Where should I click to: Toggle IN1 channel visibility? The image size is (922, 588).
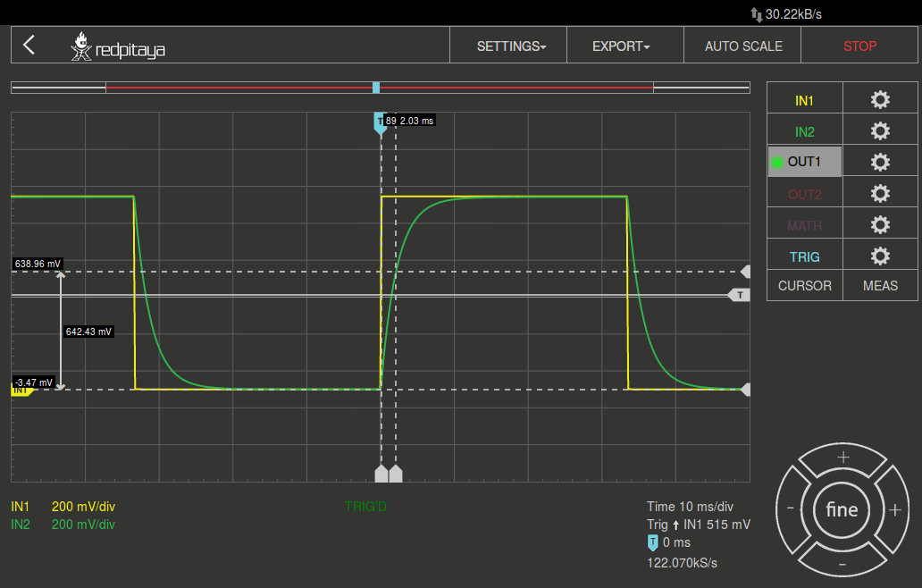804,101
